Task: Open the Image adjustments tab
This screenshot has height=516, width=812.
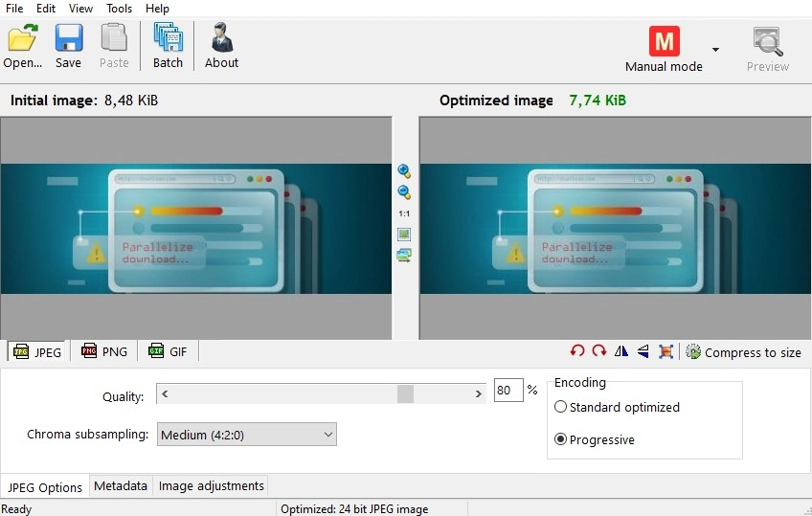Action: click(211, 486)
